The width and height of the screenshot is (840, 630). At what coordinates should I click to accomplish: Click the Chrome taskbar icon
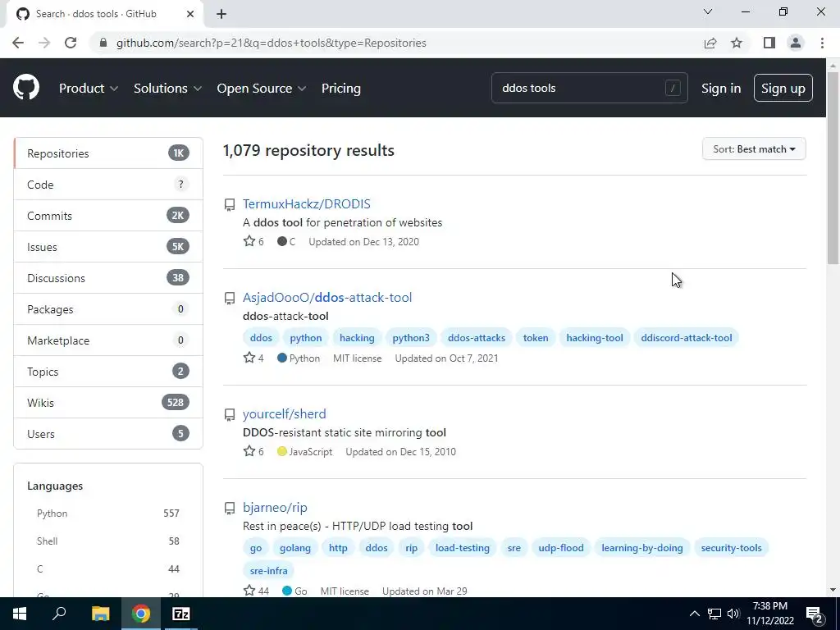(141, 614)
